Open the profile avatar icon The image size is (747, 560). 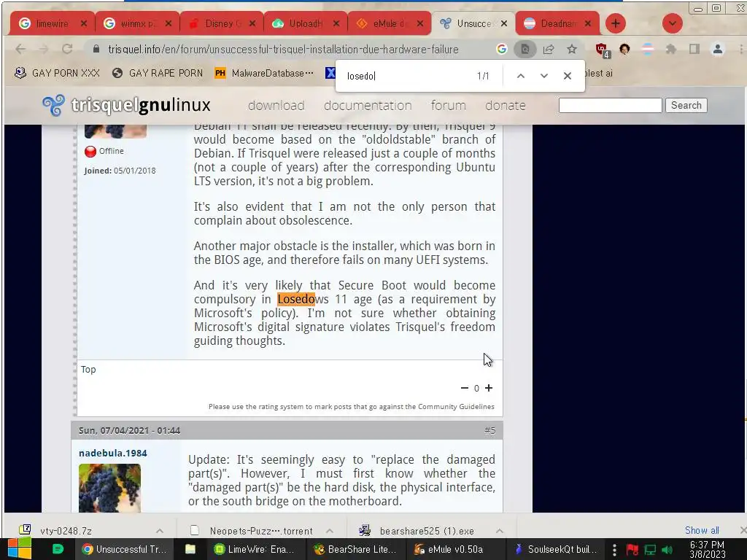718,49
